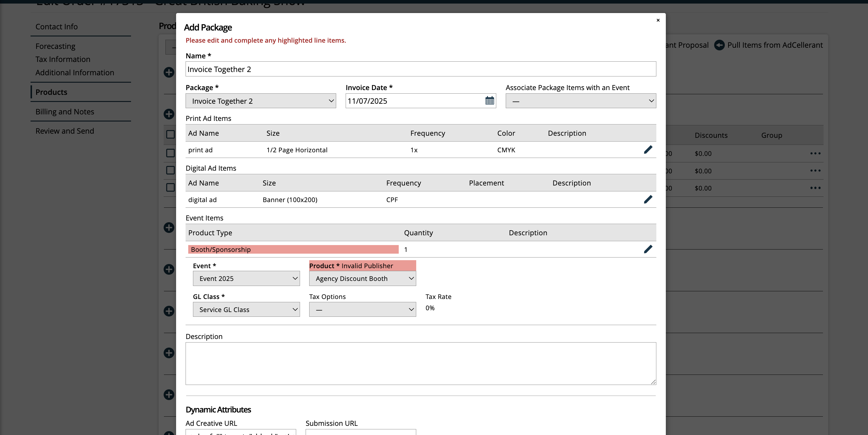The width and height of the screenshot is (868, 435).
Task: Open the Tax Options dropdown
Action: pos(362,309)
